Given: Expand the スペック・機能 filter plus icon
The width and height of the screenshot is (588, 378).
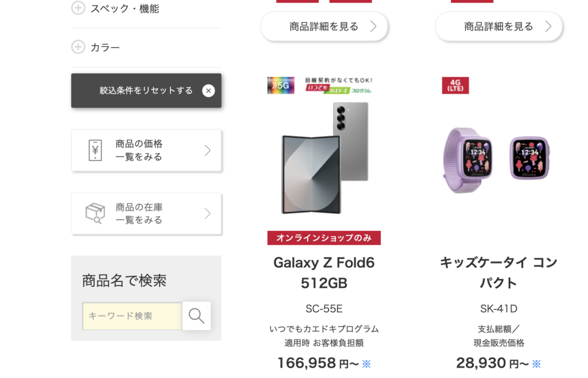Looking at the screenshot, I should coord(78,8).
